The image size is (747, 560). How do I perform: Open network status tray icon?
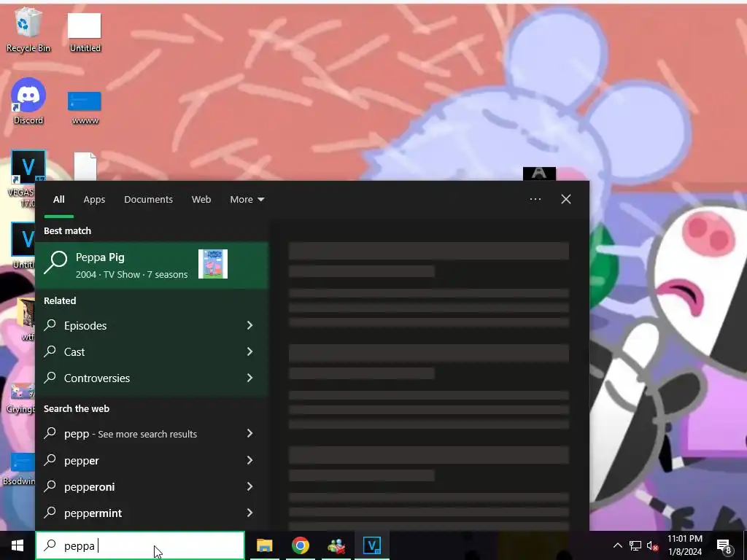[x=635, y=545]
